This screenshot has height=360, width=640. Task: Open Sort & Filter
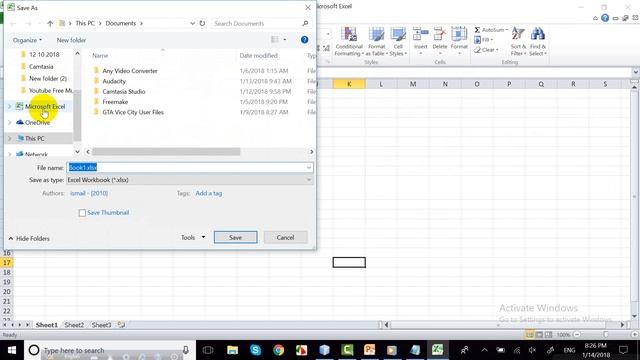point(518,42)
